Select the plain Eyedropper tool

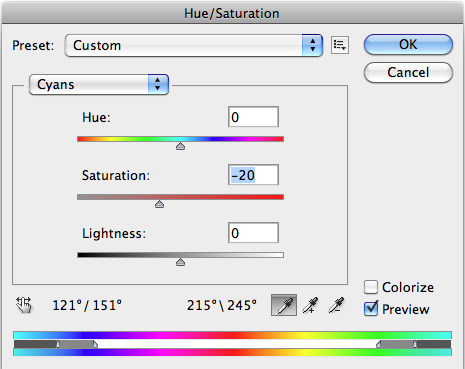[x=284, y=305]
